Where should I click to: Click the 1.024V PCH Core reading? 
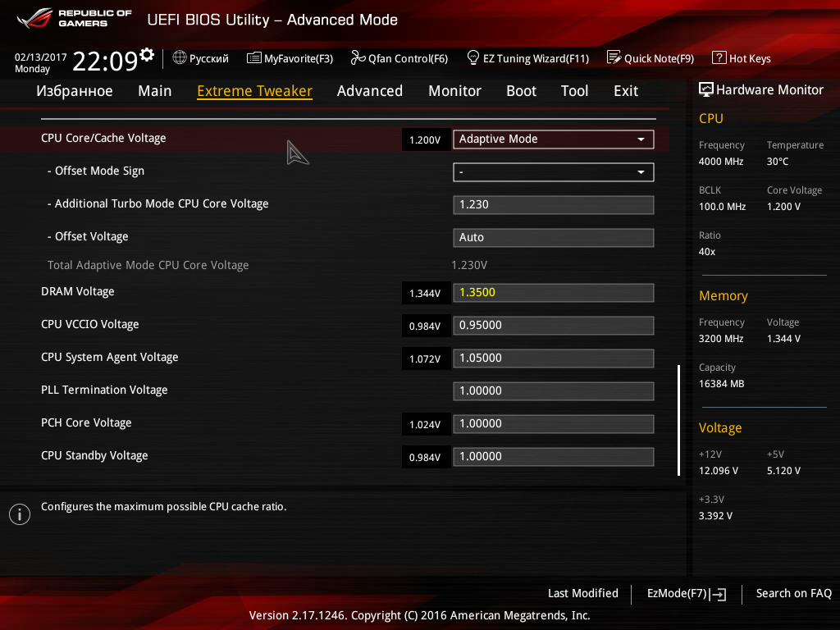point(426,424)
